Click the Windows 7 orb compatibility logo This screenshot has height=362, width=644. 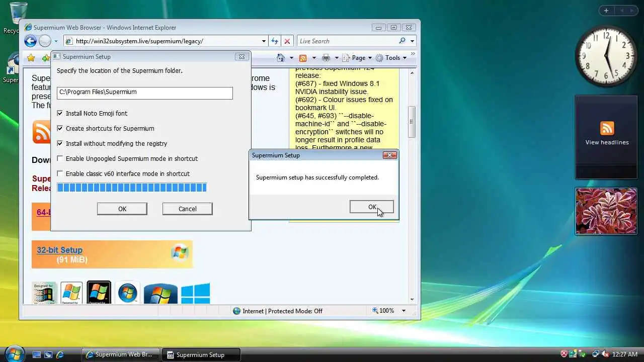point(128,293)
